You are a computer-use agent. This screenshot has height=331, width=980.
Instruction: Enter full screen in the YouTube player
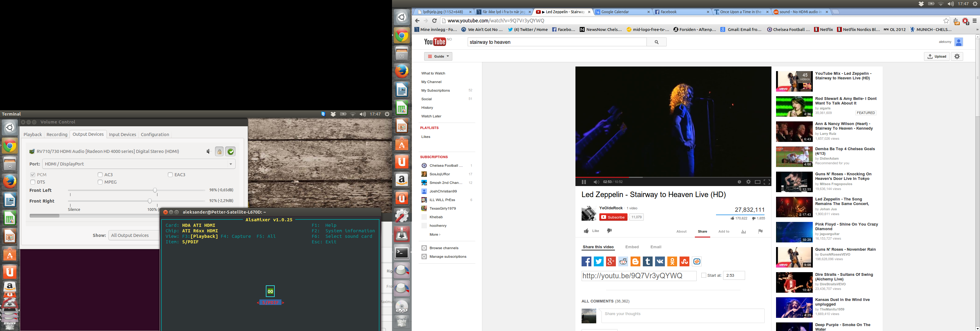(767, 182)
